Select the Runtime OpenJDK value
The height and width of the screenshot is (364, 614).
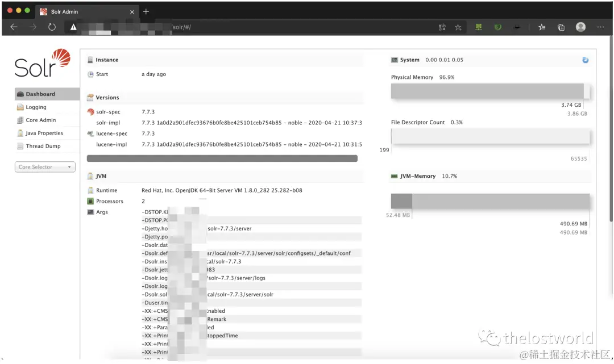(x=222, y=190)
